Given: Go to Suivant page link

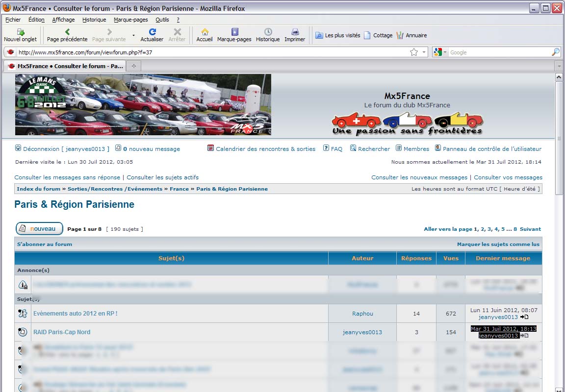Looking at the screenshot, I should pos(530,229).
